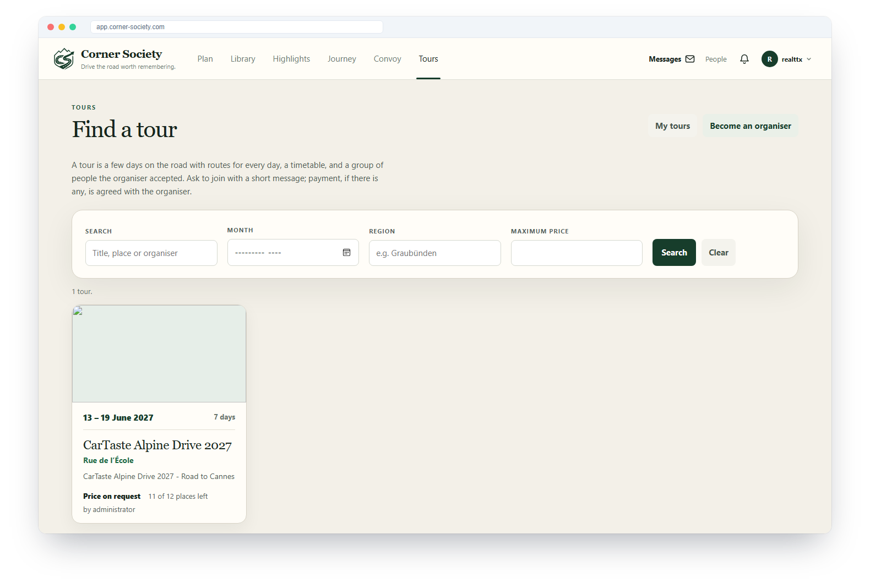Click '11 of 12 places left' text
Viewport: 870px width, 588px height.
tap(178, 497)
